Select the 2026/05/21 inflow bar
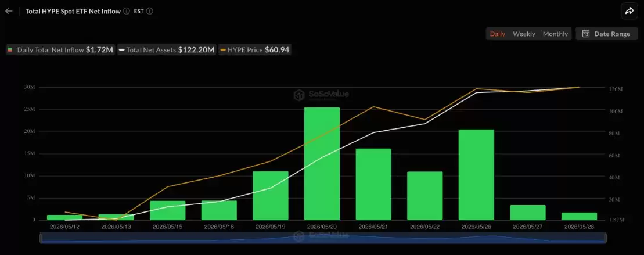 tap(373, 184)
